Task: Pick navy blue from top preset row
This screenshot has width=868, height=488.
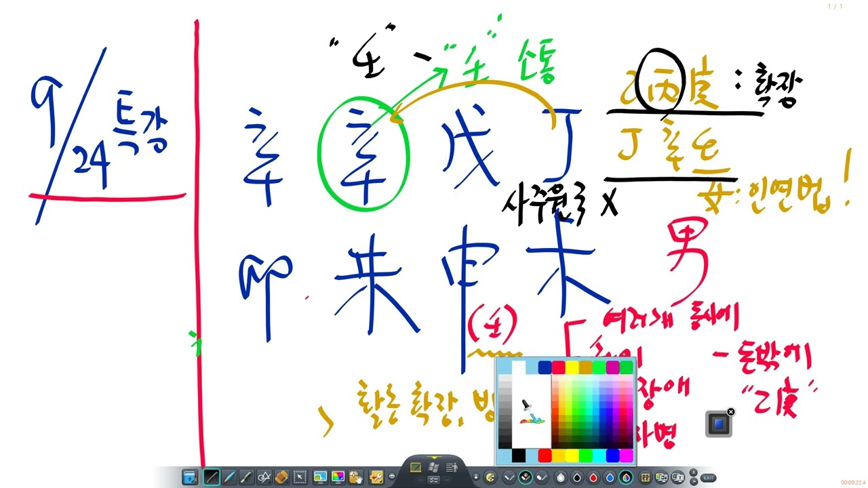Action: pos(545,367)
